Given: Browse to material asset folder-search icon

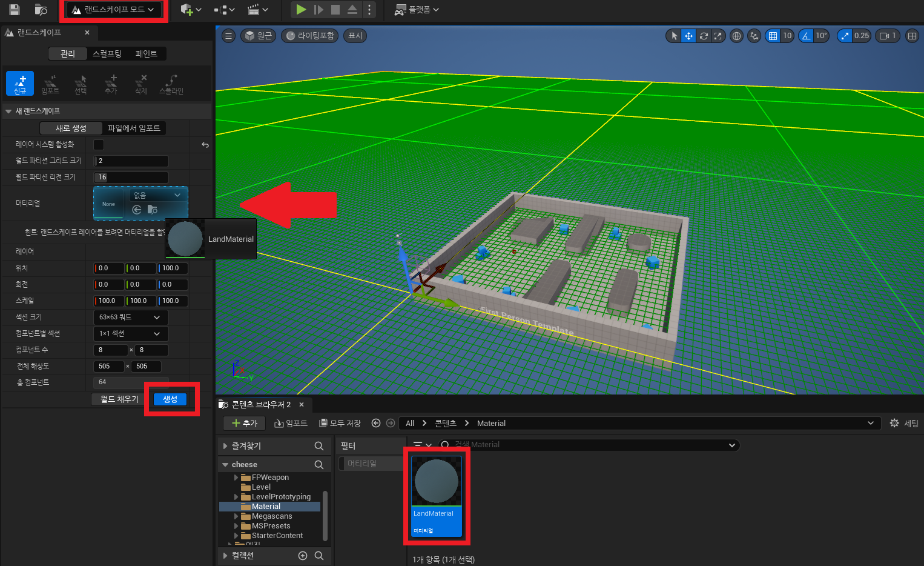Looking at the screenshot, I should point(153,210).
